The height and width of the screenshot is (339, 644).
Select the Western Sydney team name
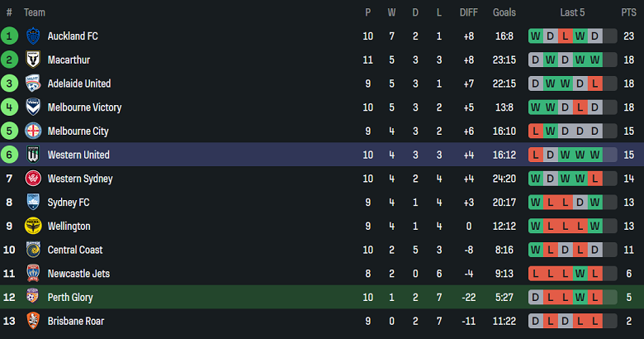click(x=80, y=179)
